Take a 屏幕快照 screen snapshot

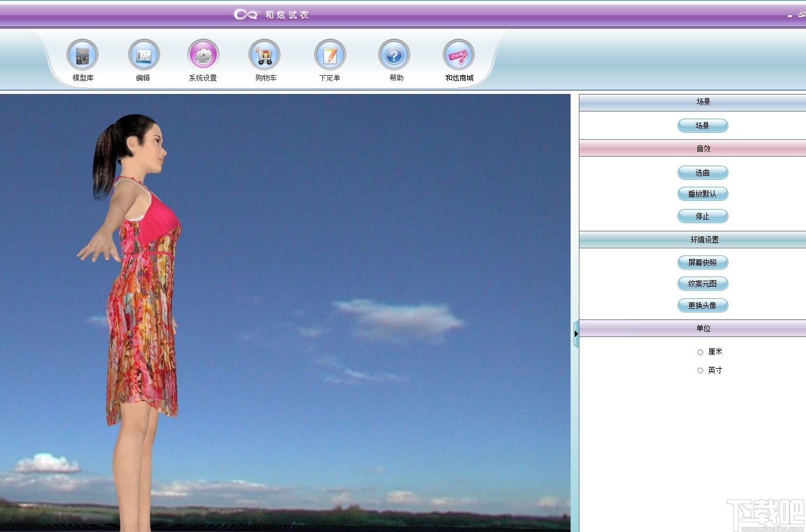pyautogui.click(x=703, y=262)
